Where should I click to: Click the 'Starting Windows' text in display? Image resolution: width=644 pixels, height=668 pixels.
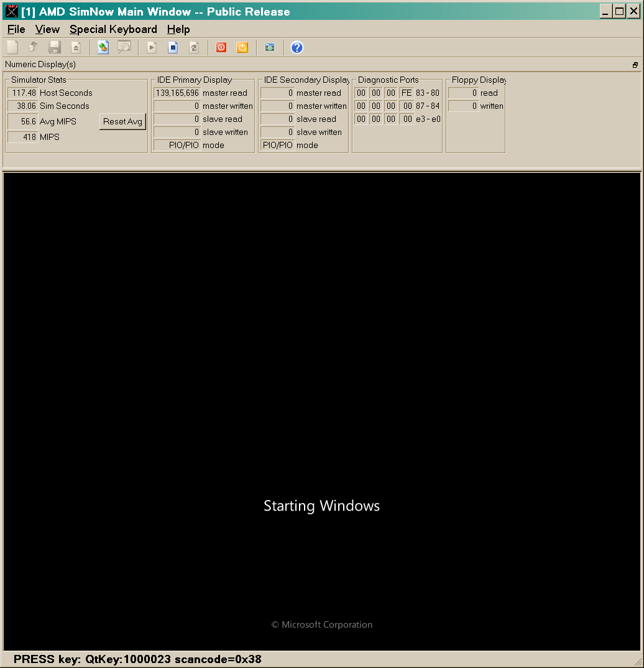click(322, 506)
